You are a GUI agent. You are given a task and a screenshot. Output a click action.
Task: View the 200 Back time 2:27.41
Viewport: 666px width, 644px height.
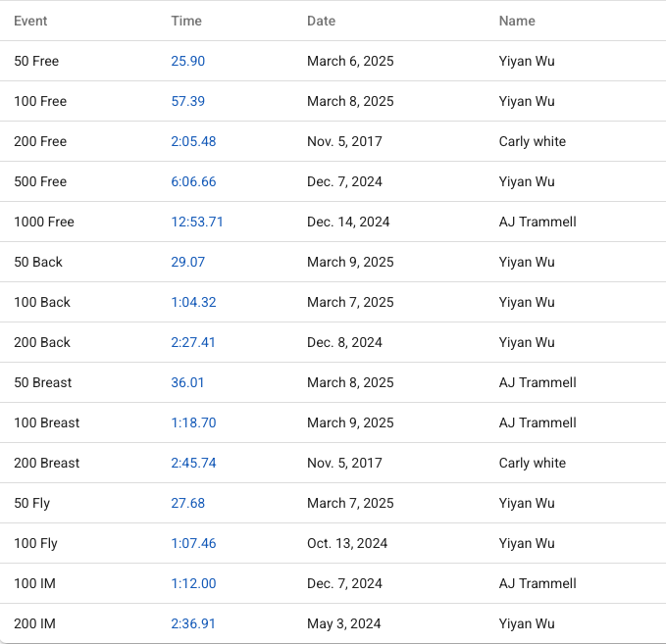[193, 342]
